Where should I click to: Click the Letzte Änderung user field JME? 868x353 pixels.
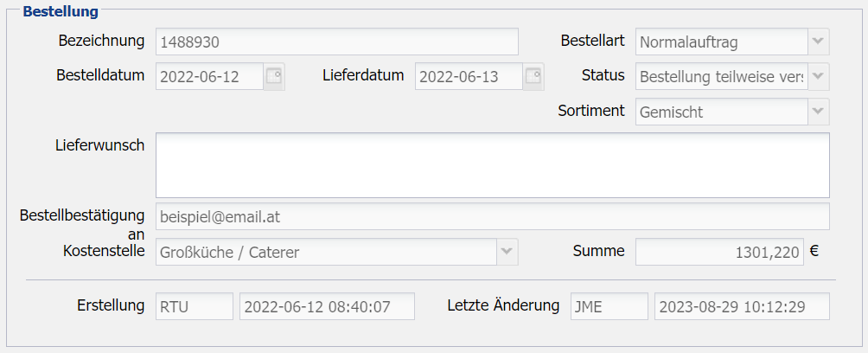pos(609,306)
